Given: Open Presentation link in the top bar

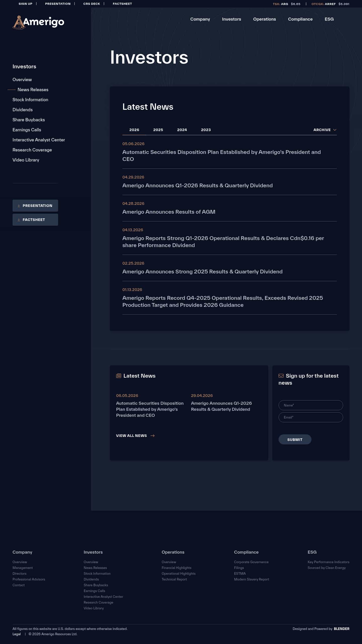Looking at the screenshot, I should 58,4.
